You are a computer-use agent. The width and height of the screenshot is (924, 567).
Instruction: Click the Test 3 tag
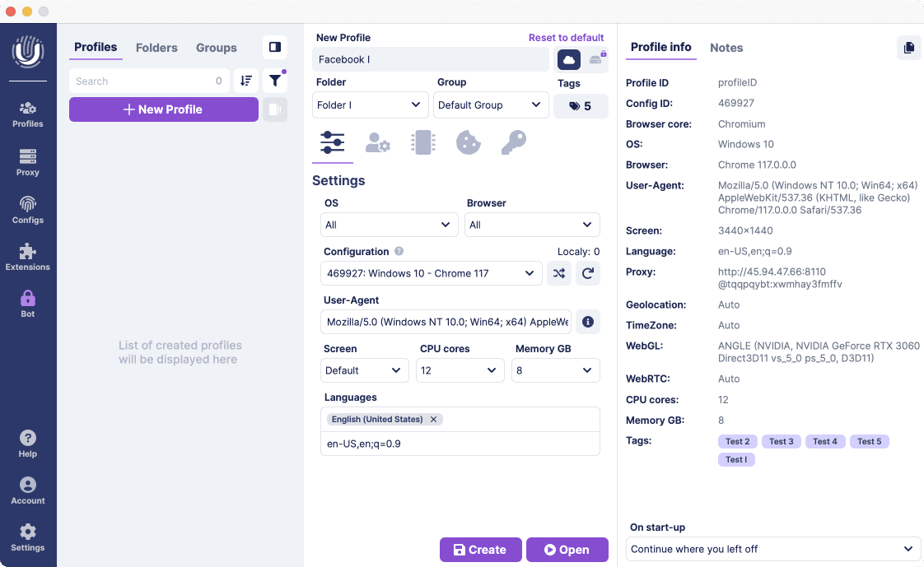(x=781, y=441)
